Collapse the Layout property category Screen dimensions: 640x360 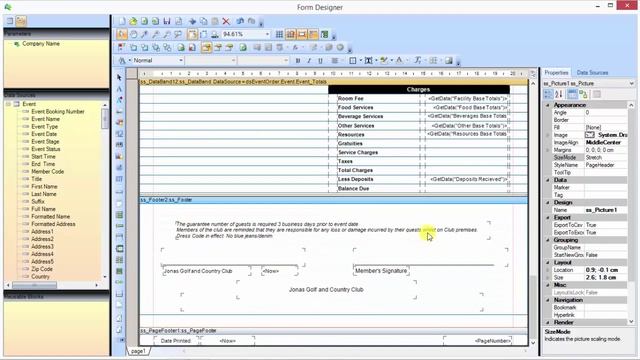(548, 262)
